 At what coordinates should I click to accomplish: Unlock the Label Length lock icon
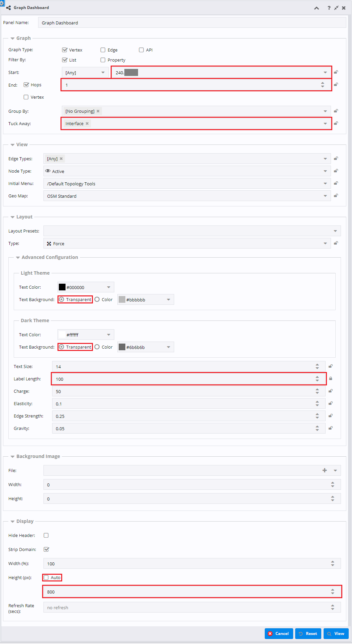331,378
